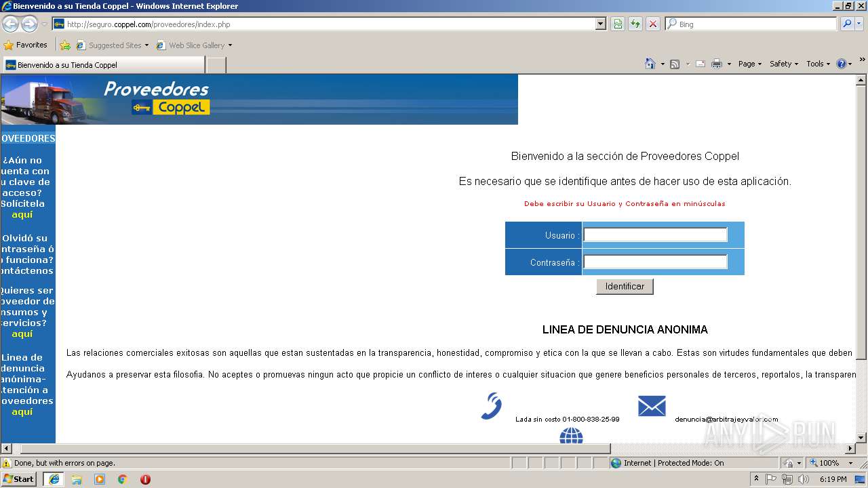Click the Bing search box
The height and width of the screenshot is (488, 868).
point(751,24)
